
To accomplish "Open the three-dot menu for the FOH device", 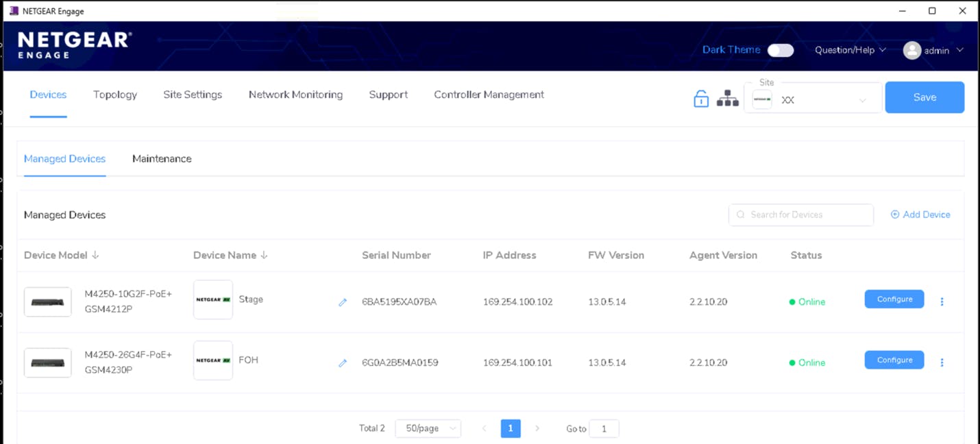I will click(942, 362).
